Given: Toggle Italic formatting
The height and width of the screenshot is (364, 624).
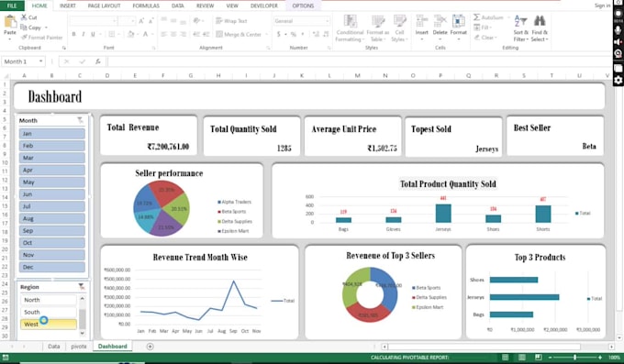Looking at the screenshot, I should coord(84,34).
